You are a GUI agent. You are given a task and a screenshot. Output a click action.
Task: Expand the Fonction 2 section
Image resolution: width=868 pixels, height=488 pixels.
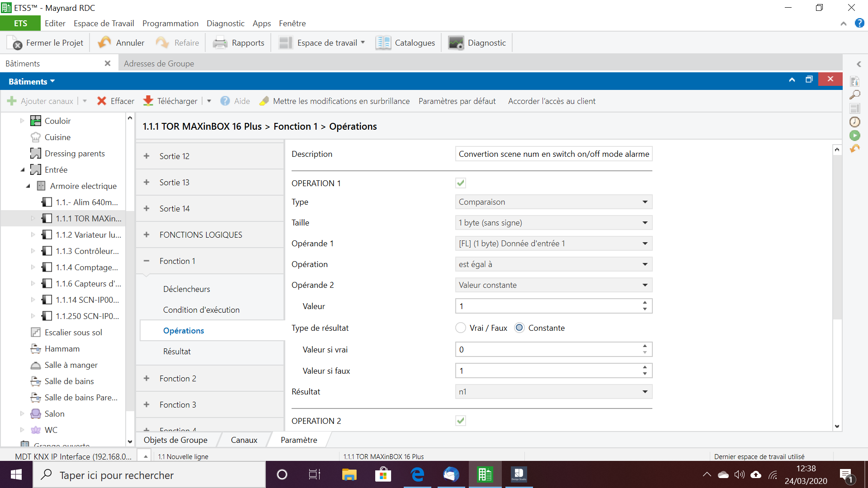coord(146,379)
